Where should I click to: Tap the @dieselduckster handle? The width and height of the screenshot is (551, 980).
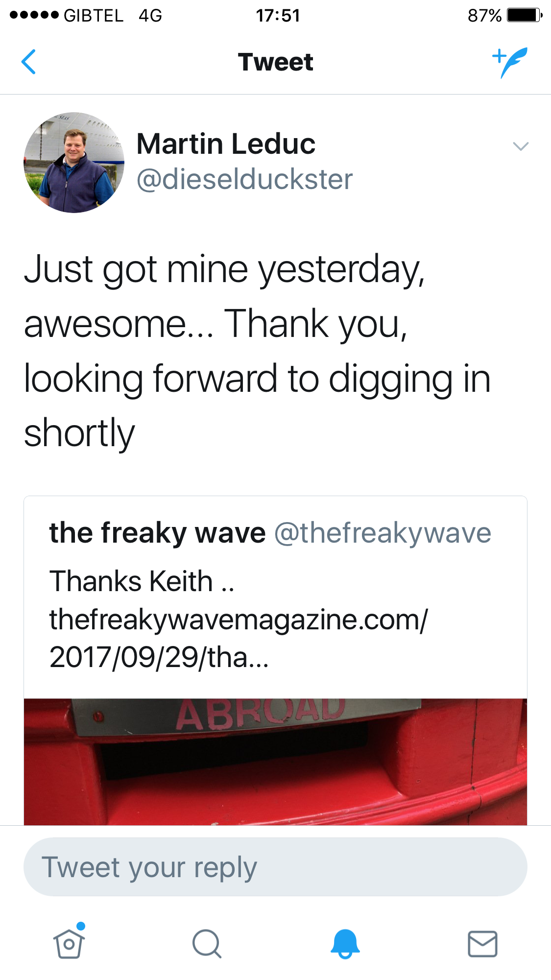click(x=244, y=179)
